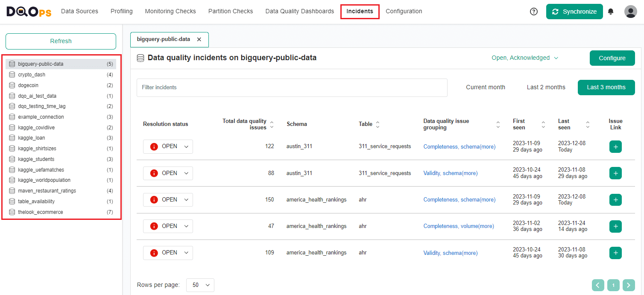Add an issue link for the first austin_311 incident
The height and width of the screenshot is (295, 644).
[x=615, y=146]
